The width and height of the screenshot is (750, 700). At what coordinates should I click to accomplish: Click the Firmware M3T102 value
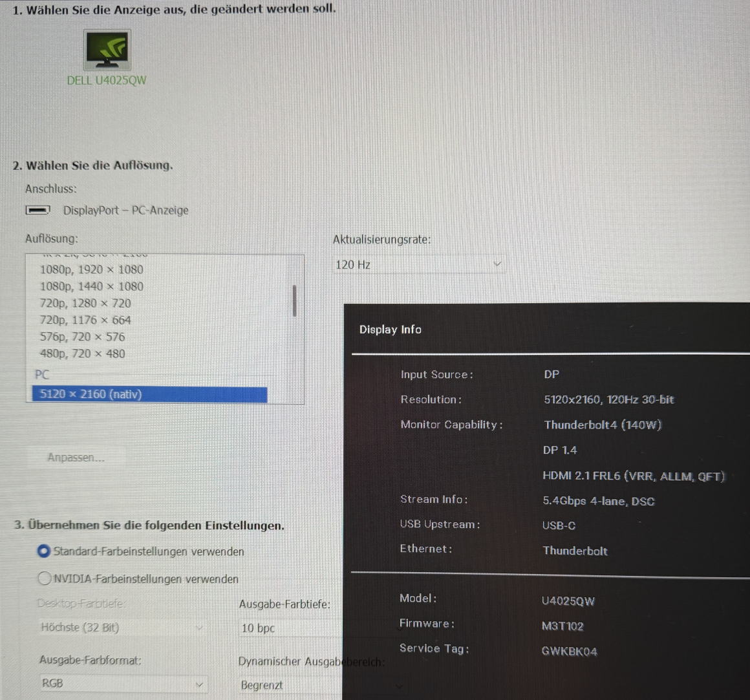562,626
